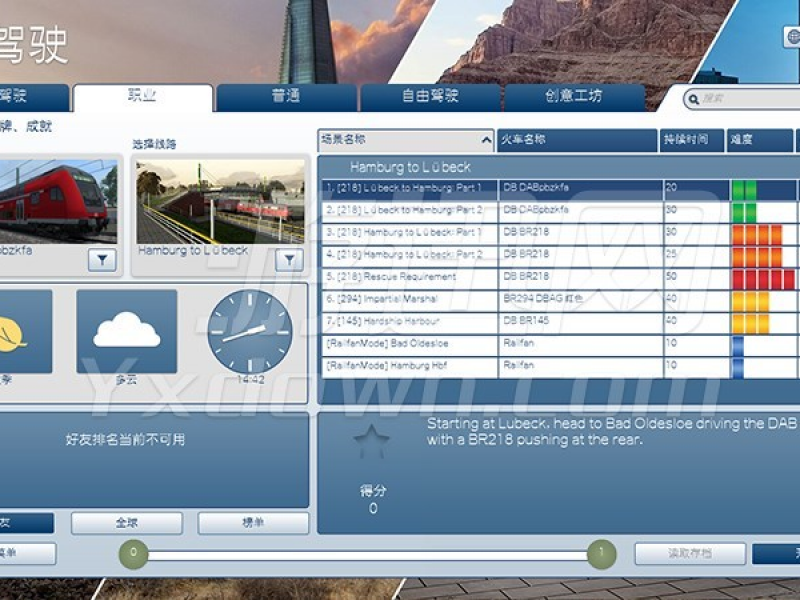Go to the 自由驾驶 tab
Screen dimensions: 800x600
click(x=430, y=97)
